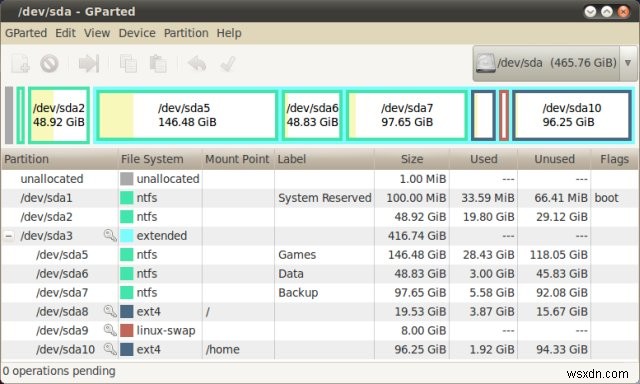Click the key icon on /dev/sda10 row
Viewport: 640px width, 384px height.
(x=110, y=349)
